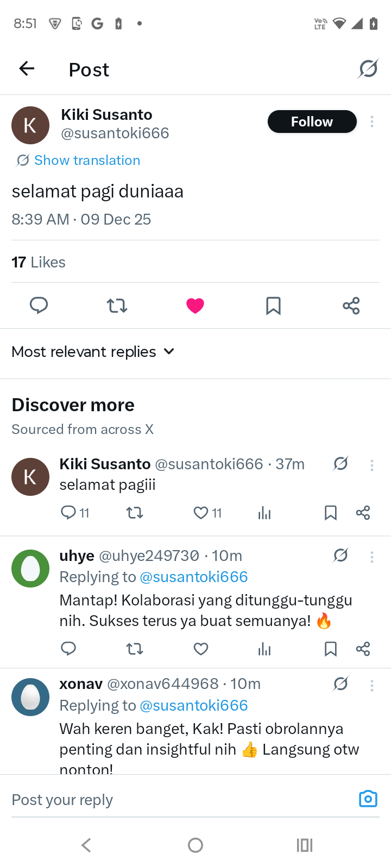Open the 17 Likes list
This screenshot has height=868, width=391.
[39, 262]
